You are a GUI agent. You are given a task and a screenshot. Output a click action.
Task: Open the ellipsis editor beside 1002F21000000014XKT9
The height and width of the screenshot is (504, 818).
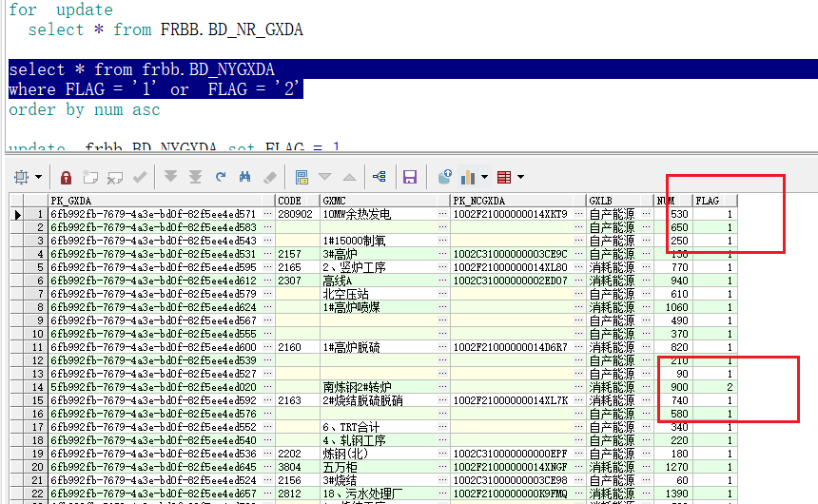coord(578,214)
